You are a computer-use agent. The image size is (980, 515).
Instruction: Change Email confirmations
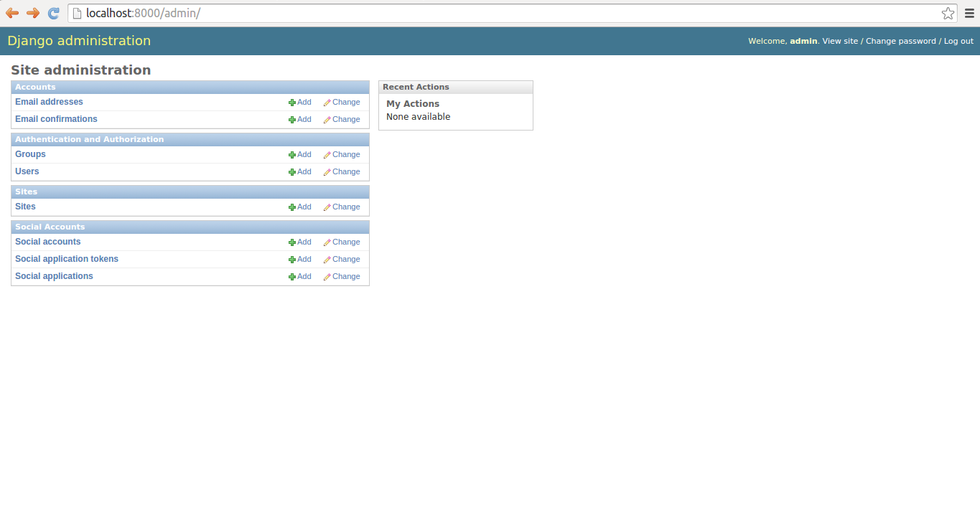coord(342,119)
